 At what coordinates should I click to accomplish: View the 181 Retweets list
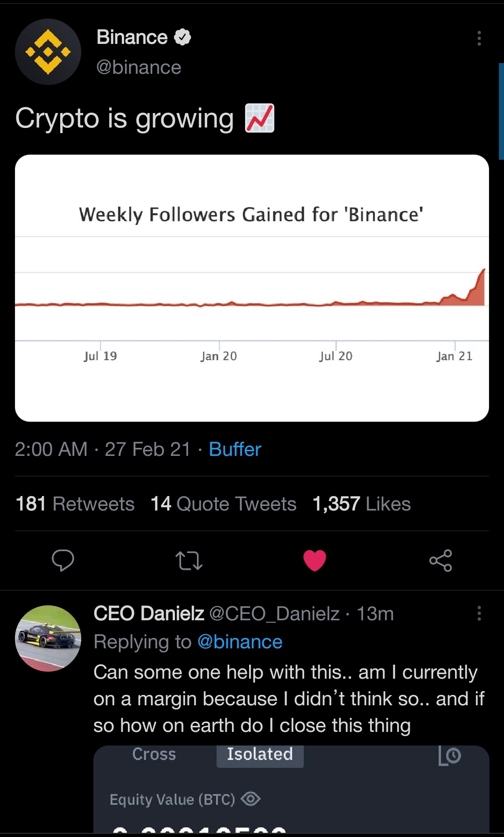coord(75,504)
